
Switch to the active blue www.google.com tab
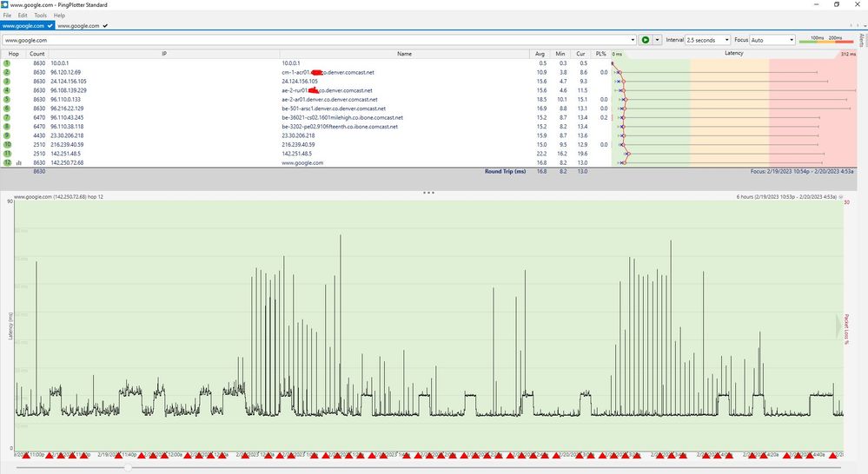[27, 25]
